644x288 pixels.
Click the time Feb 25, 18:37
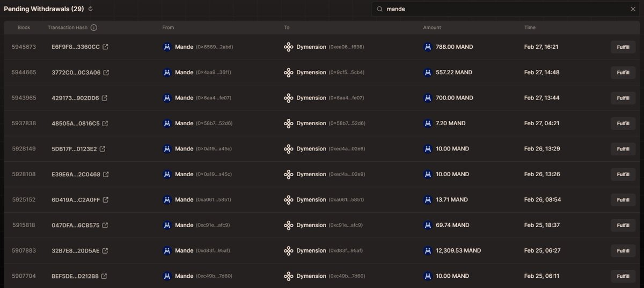(x=542, y=225)
